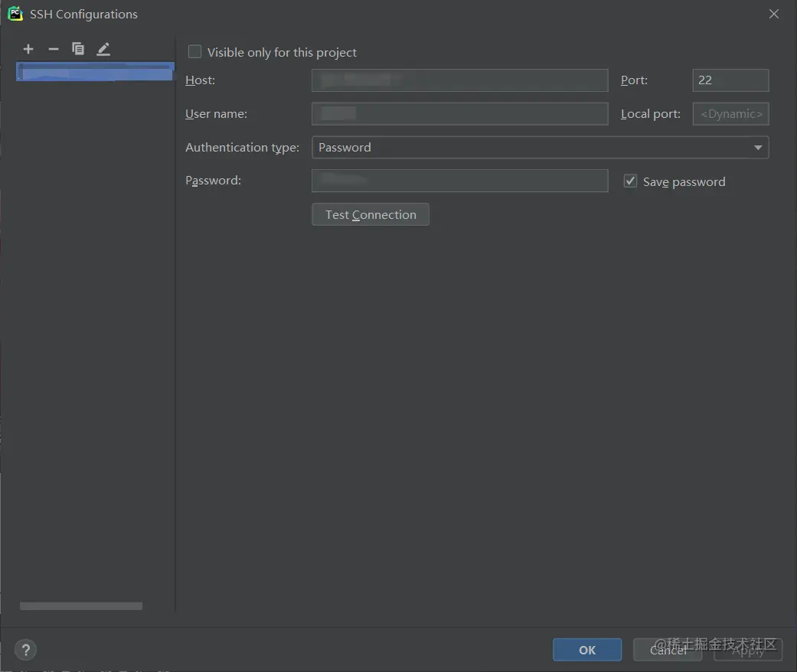Image resolution: width=797 pixels, height=672 pixels.
Task: Click the horizontal scrollbar under the list
Action: [x=80, y=605]
